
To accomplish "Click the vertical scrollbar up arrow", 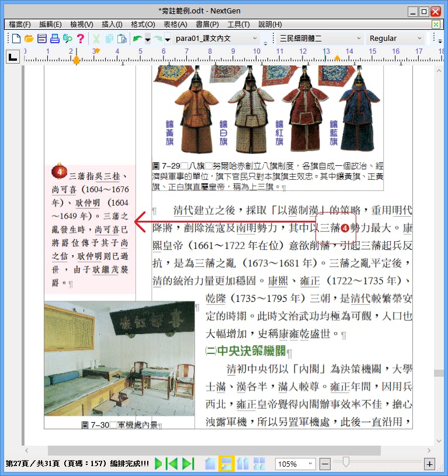I will 439,71.
